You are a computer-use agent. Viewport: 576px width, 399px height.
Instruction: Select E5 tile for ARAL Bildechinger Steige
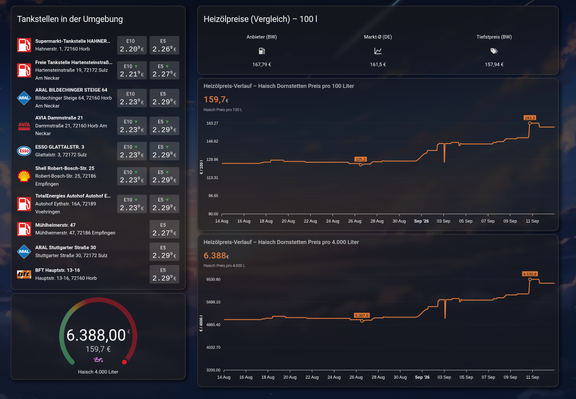pos(164,98)
